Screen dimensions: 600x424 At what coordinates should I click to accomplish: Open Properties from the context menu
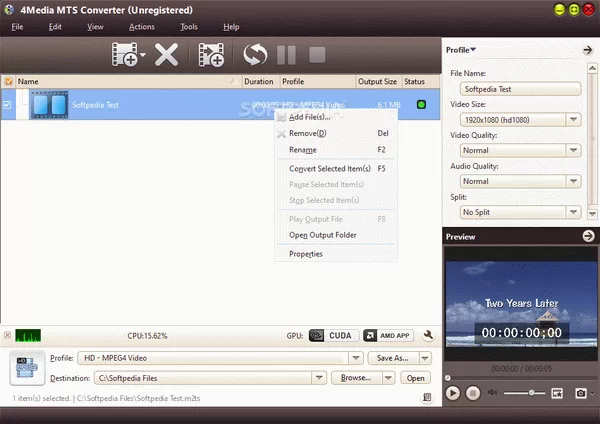(336, 254)
